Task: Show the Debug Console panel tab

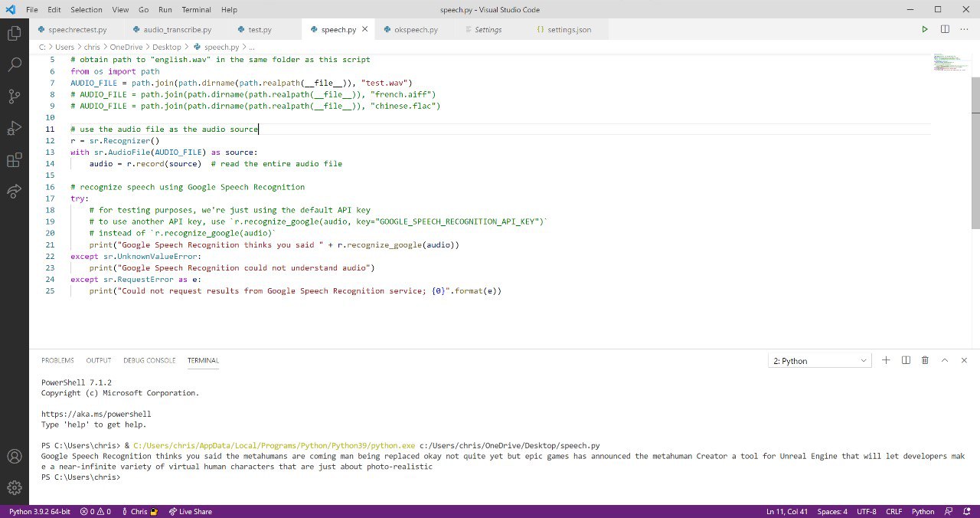Action: coord(149,360)
